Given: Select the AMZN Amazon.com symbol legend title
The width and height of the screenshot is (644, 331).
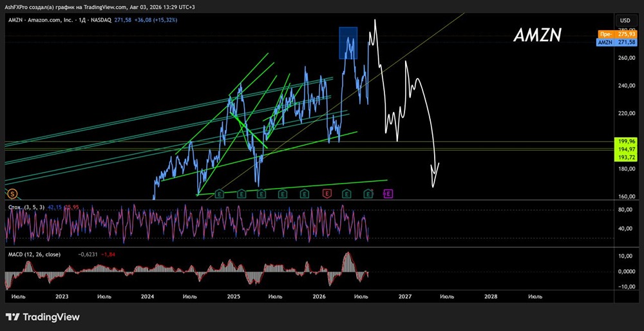Looking at the screenshot, I should [x=59, y=20].
